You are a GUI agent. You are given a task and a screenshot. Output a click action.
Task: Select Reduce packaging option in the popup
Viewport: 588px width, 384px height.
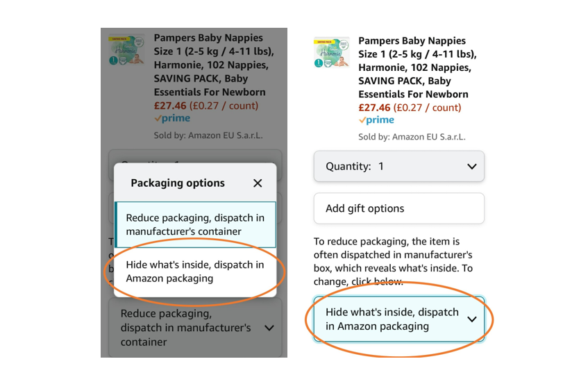195,224
